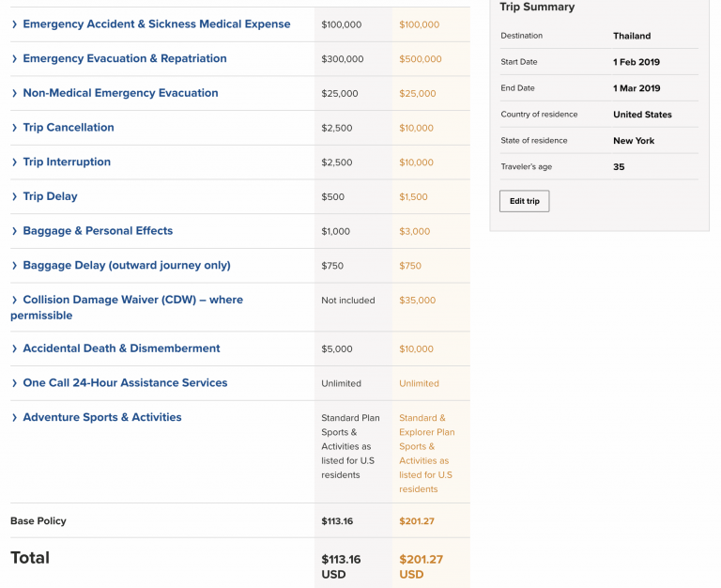Open Adventure Sports & Activities section
Image resolution: width=721 pixels, height=588 pixels.
(x=101, y=417)
